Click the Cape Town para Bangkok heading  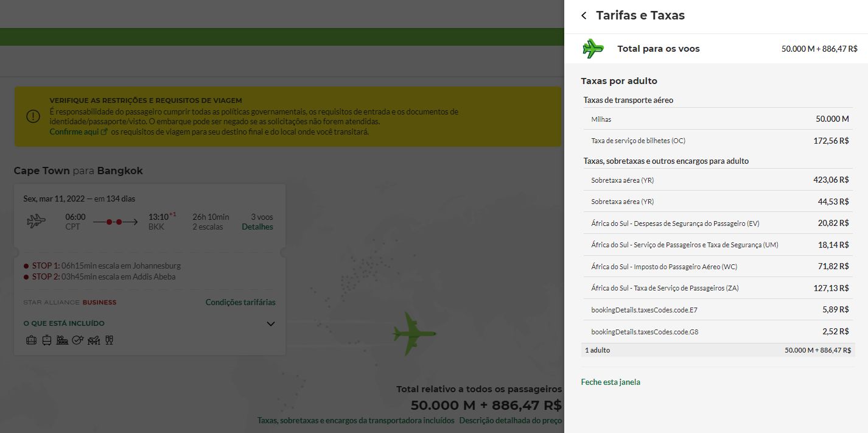pyautogui.click(x=79, y=171)
